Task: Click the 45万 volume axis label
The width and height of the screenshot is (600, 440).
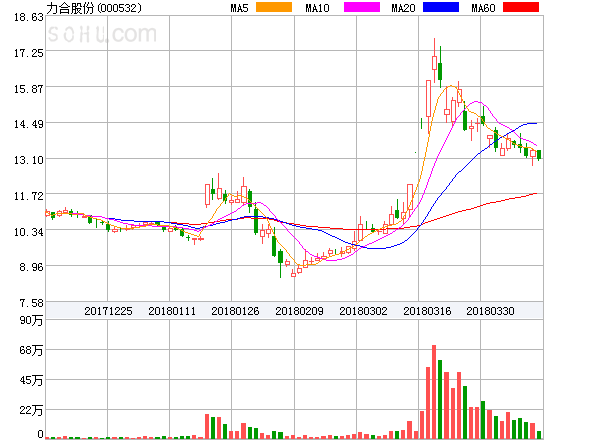Action: click(x=31, y=380)
